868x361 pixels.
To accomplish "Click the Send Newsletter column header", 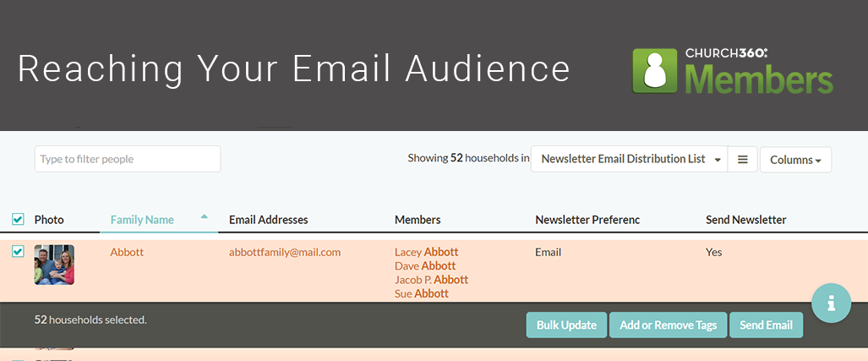I will tap(745, 220).
